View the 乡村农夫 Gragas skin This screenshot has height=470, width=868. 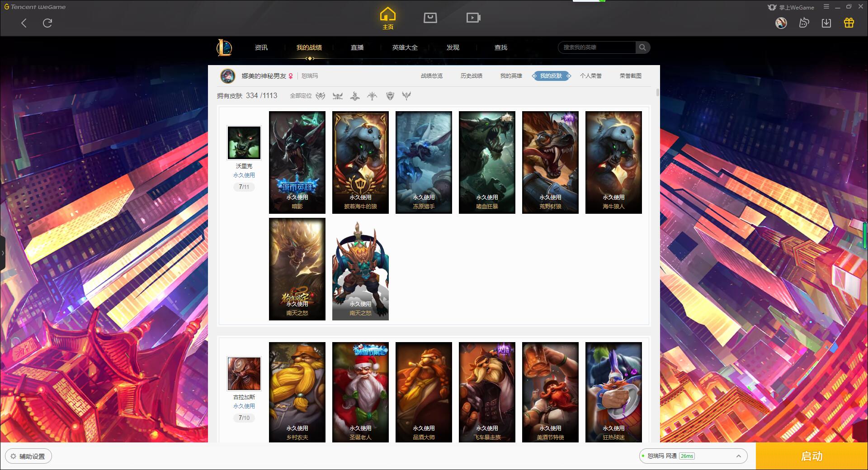pyautogui.click(x=297, y=392)
